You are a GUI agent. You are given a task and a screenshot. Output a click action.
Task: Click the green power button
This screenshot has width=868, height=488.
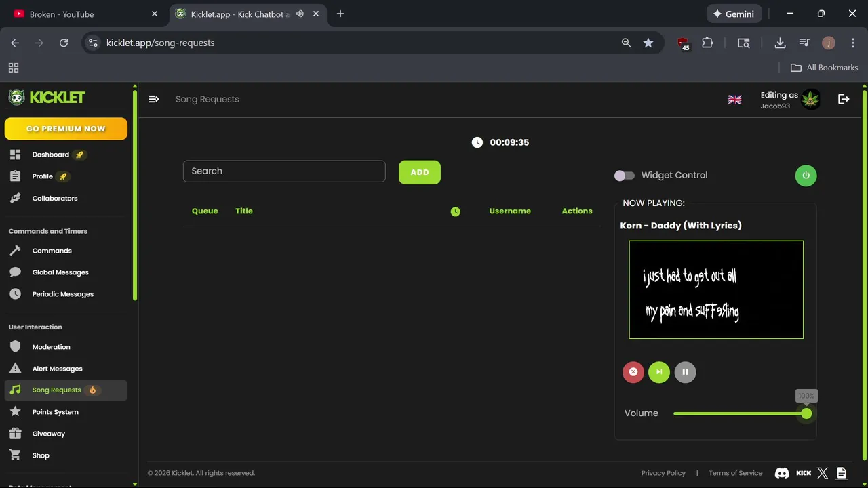point(806,176)
